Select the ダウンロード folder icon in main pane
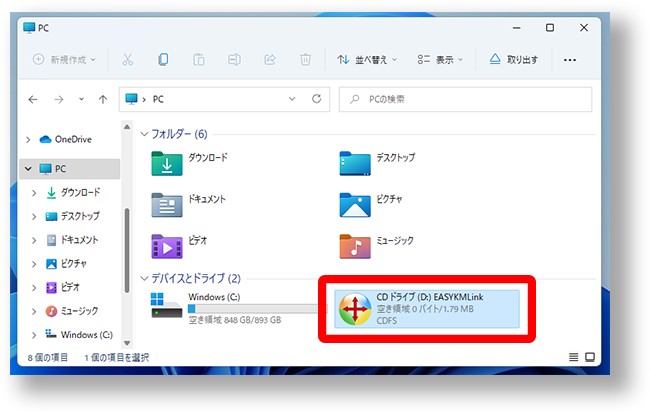The height and width of the screenshot is (413, 650). [x=167, y=164]
